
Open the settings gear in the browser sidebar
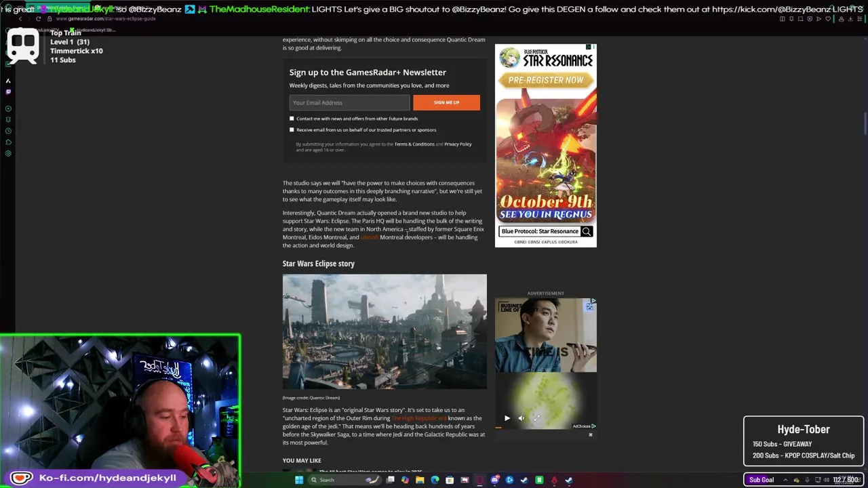click(8, 153)
